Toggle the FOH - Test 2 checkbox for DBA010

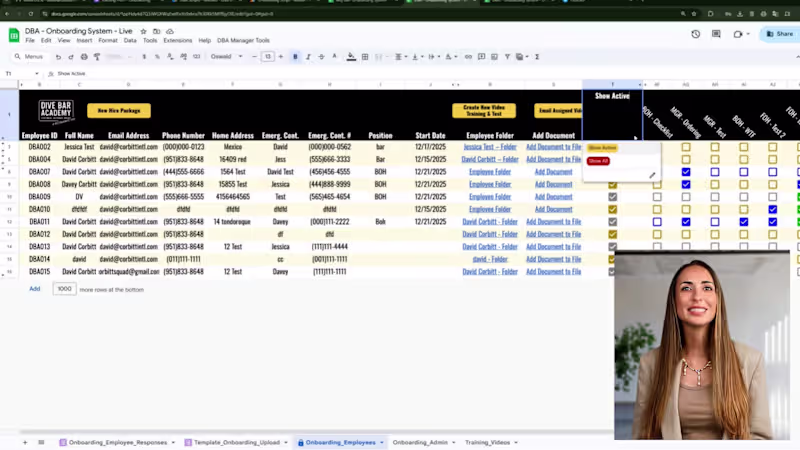click(772, 209)
